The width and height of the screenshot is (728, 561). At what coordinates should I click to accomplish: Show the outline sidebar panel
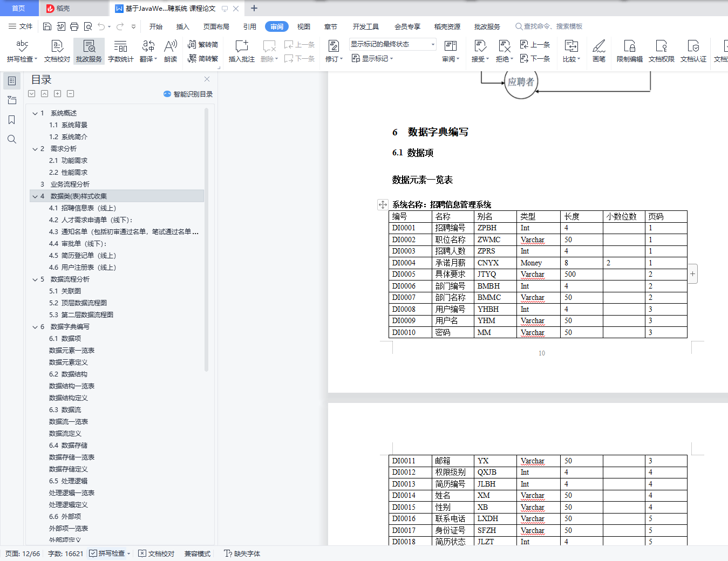tap(12, 81)
